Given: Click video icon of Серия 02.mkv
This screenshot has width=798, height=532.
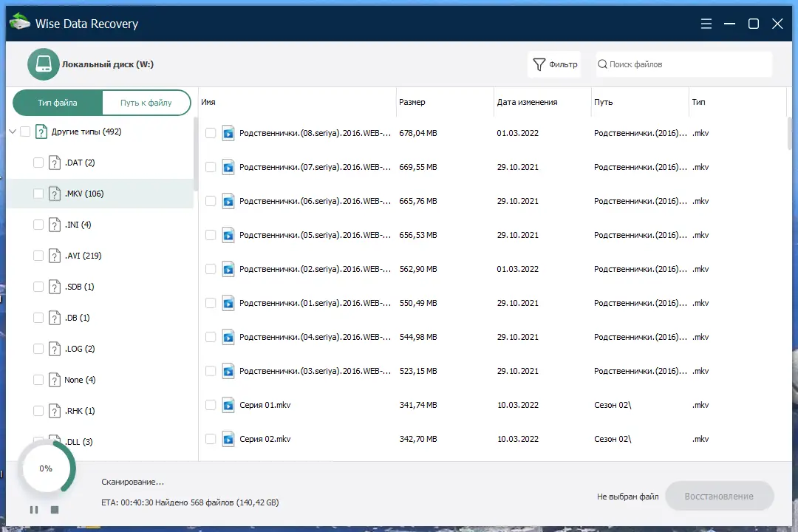Looking at the screenshot, I should point(228,440).
